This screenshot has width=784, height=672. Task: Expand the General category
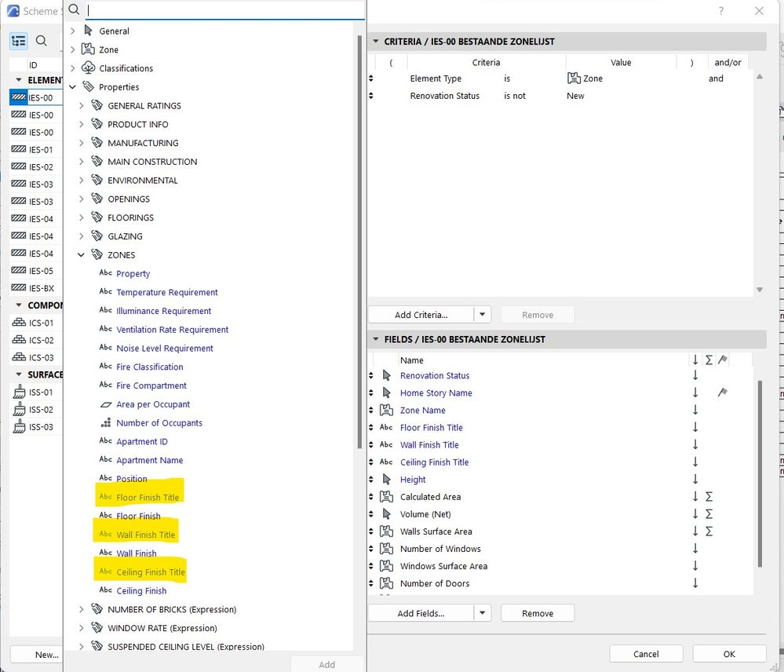(72, 31)
